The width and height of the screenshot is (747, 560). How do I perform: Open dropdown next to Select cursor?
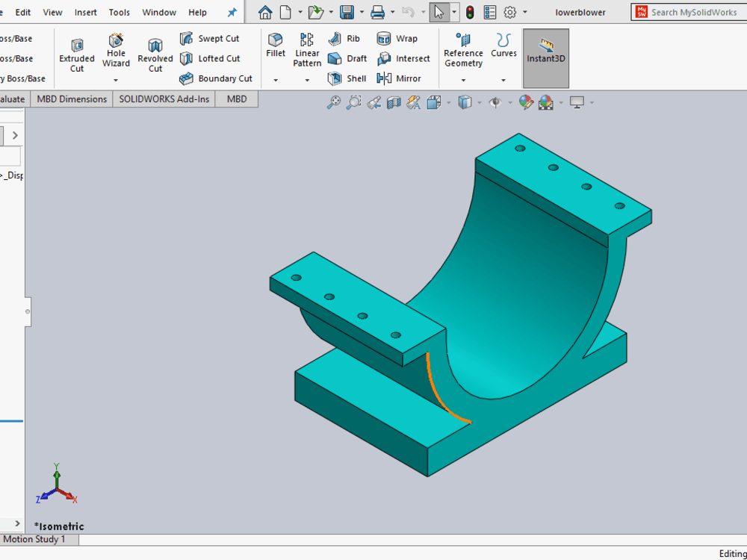(454, 13)
